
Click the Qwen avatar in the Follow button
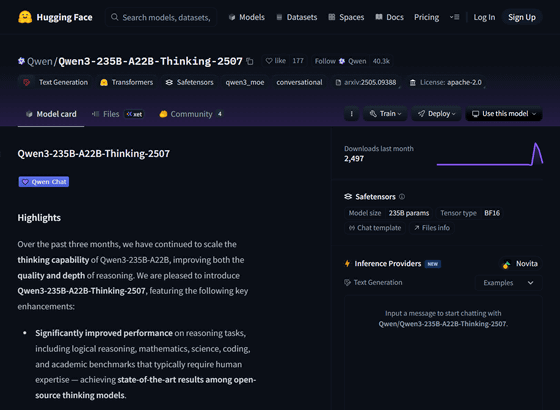coord(342,61)
